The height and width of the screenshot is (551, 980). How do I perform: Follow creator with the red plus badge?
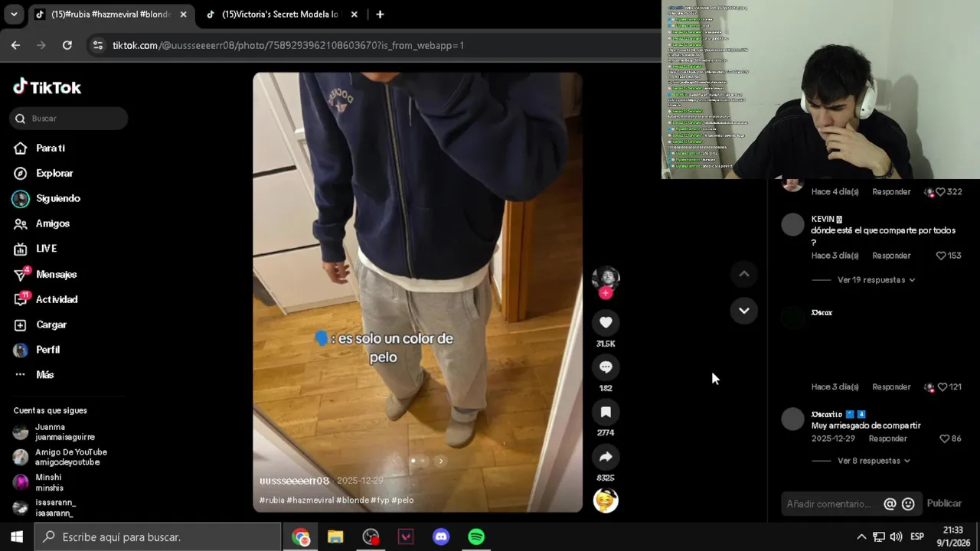click(606, 293)
